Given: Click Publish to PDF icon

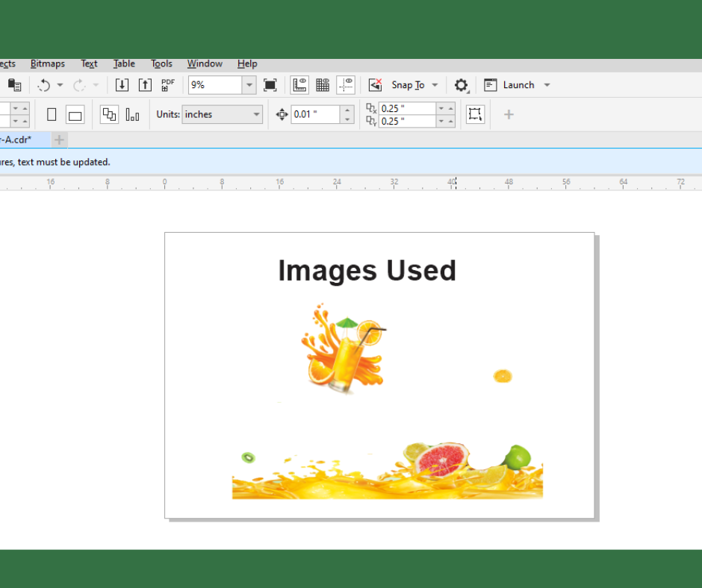Looking at the screenshot, I should 168,85.
